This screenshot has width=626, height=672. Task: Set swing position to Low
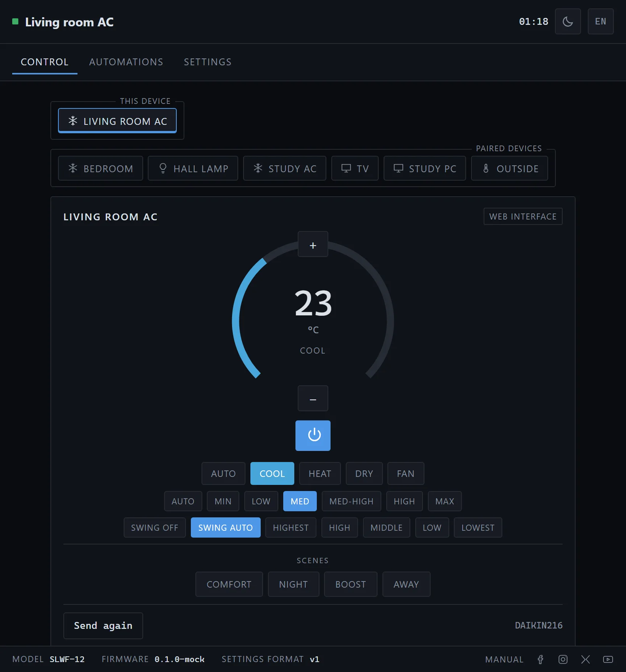click(x=432, y=527)
